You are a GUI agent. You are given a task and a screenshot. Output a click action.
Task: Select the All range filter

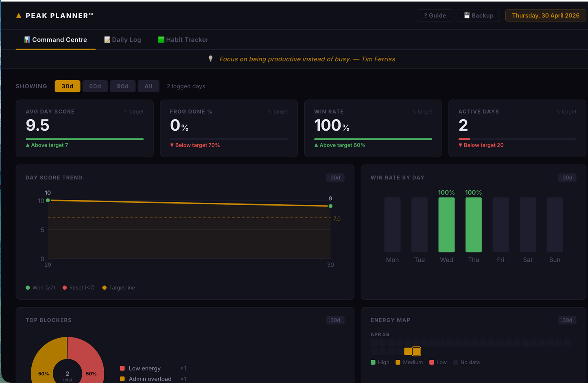pyautogui.click(x=149, y=86)
